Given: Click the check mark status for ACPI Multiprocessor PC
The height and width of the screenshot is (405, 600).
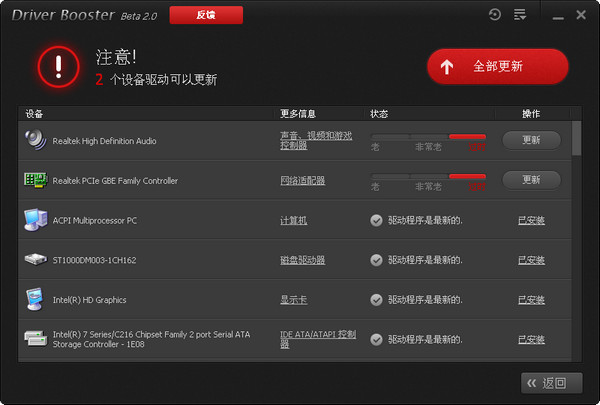Looking at the screenshot, I should (376, 220).
